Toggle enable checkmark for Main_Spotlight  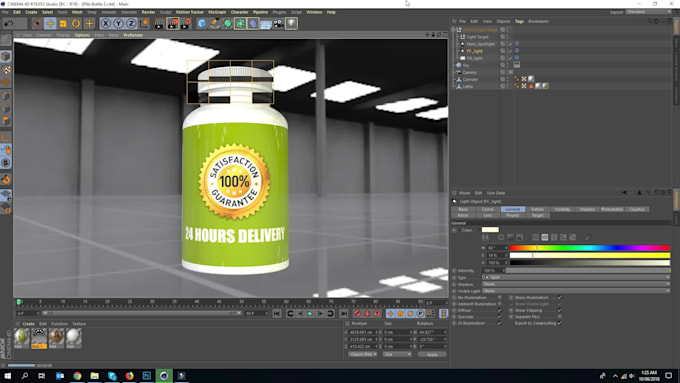click(x=511, y=44)
